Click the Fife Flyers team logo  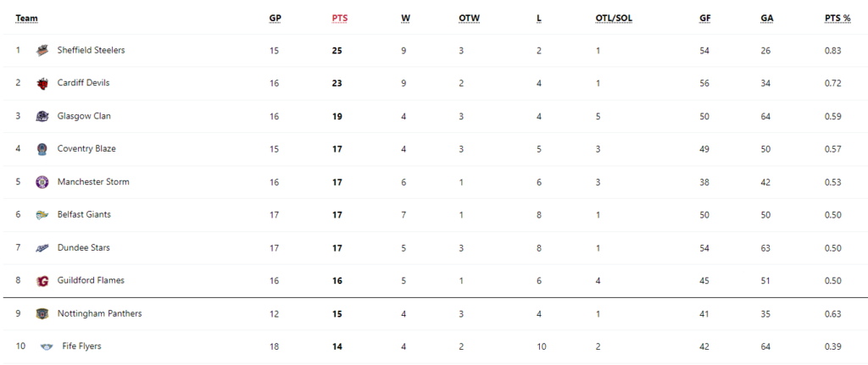pos(47,346)
